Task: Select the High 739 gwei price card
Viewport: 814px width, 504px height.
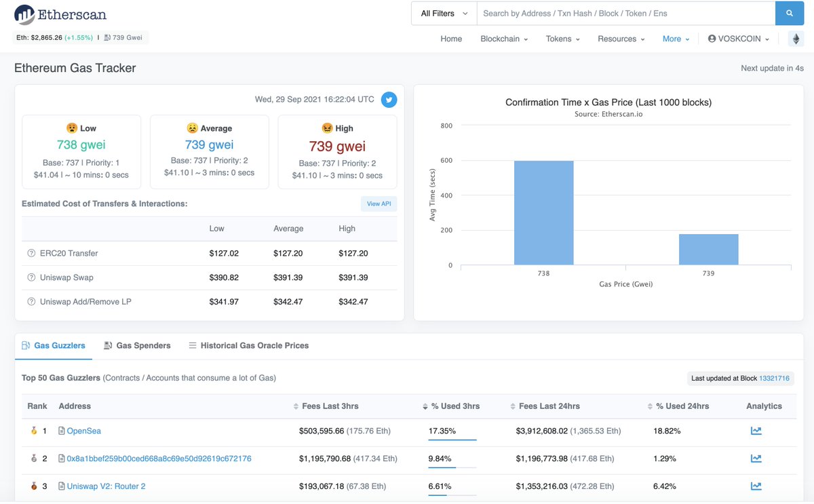Action: tap(338, 151)
